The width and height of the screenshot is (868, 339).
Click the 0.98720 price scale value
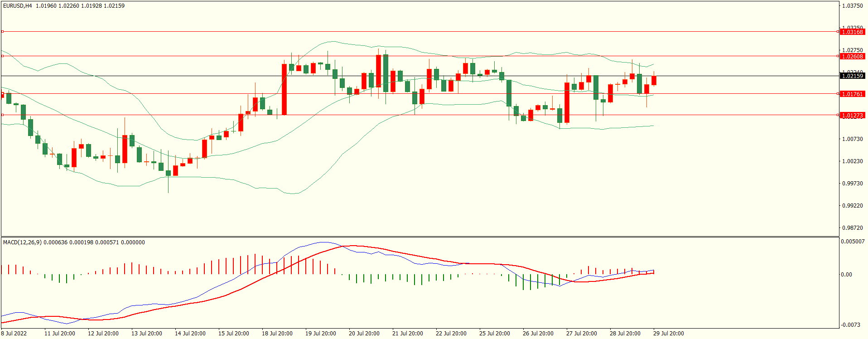click(852, 228)
